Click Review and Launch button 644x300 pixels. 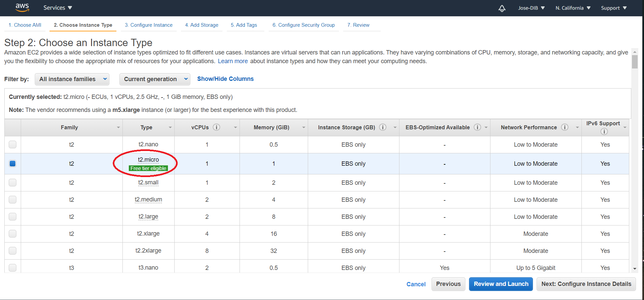click(x=501, y=284)
